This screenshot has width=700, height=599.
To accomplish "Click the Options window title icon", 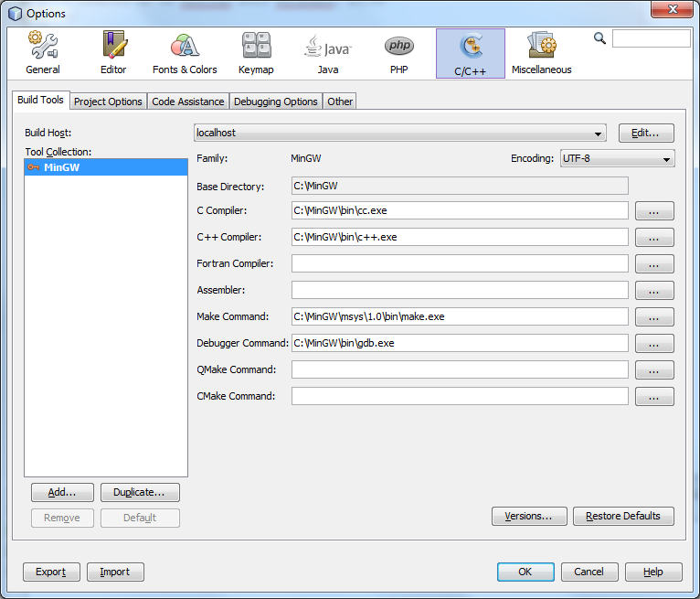I will [15, 14].
